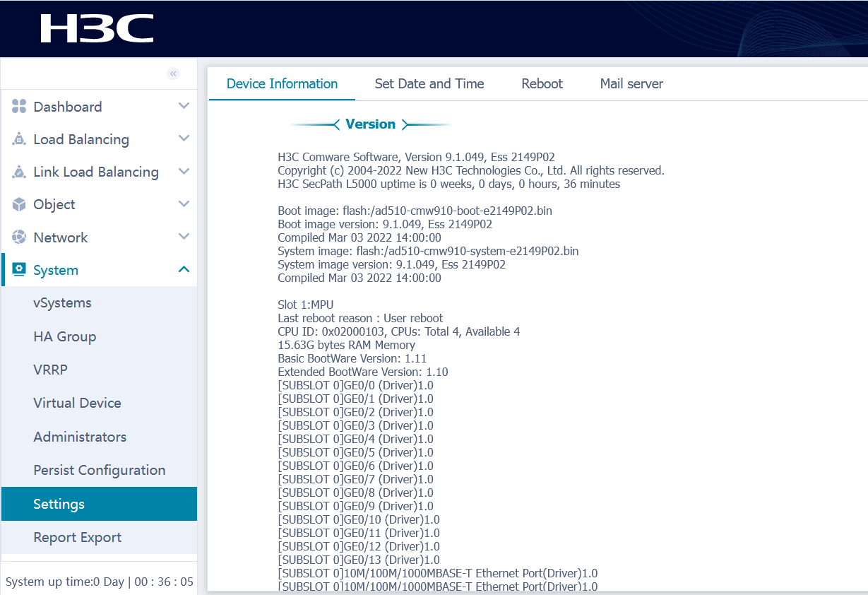Click 'Basic BootWare Version: 1.11'

point(352,358)
